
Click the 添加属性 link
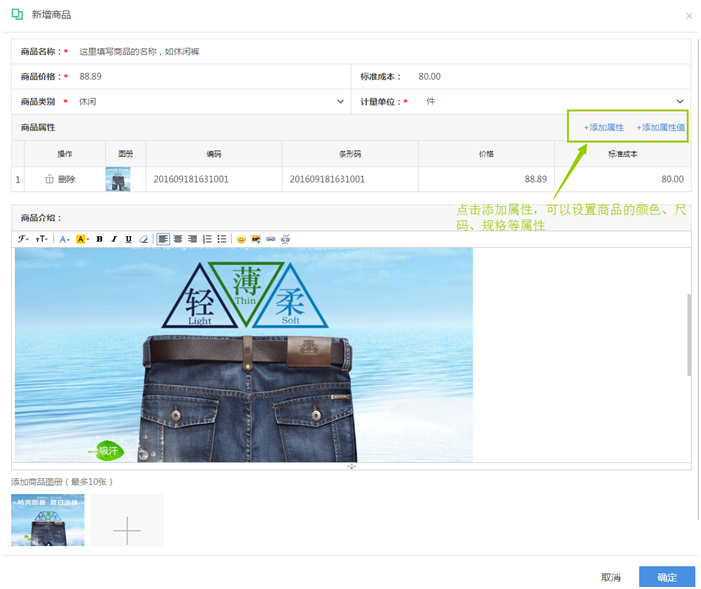pos(604,127)
